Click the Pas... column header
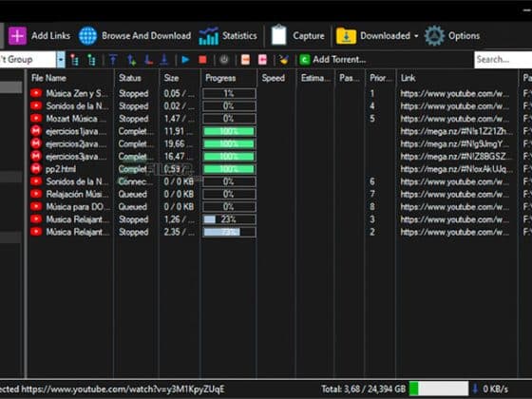This screenshot has width=532, height=399. (x=350, y=78)
